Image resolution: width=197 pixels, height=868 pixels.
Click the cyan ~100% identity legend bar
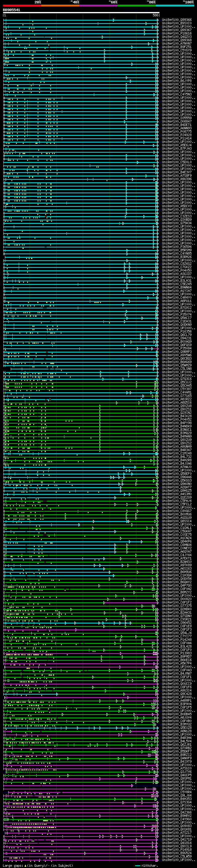pyautogui.click(x=175, y=6)
